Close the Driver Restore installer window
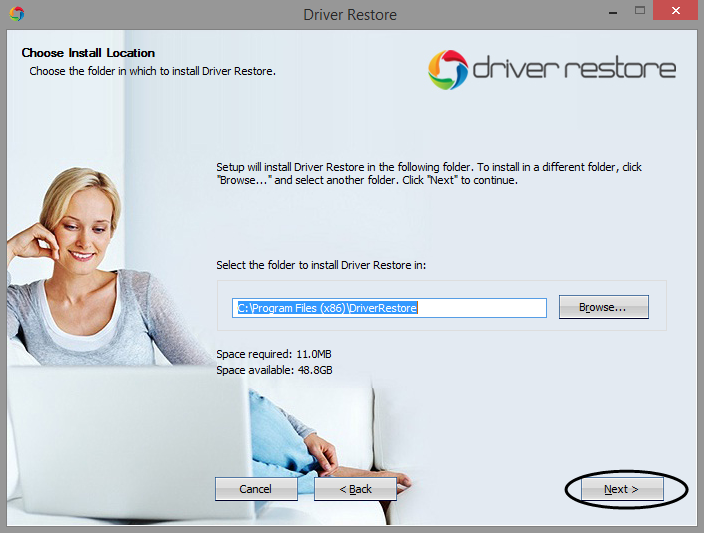This screenshot has width=704, height=533. [x=676, y=10]
